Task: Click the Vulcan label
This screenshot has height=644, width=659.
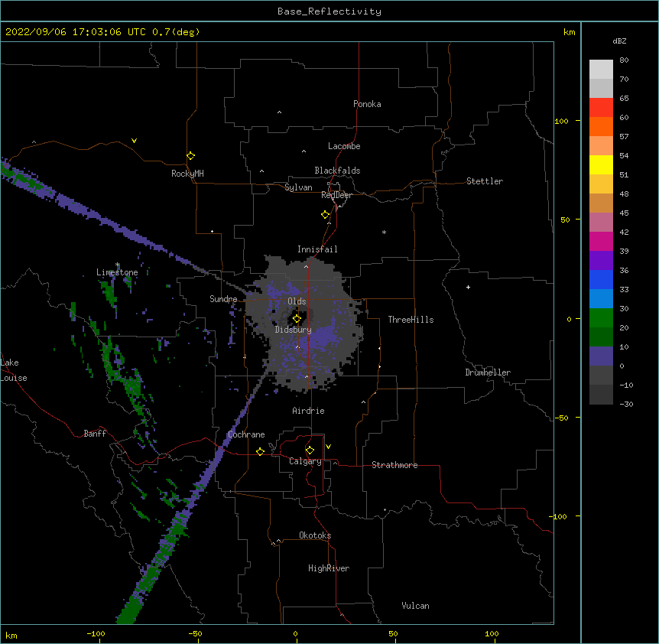Action: 415,606
